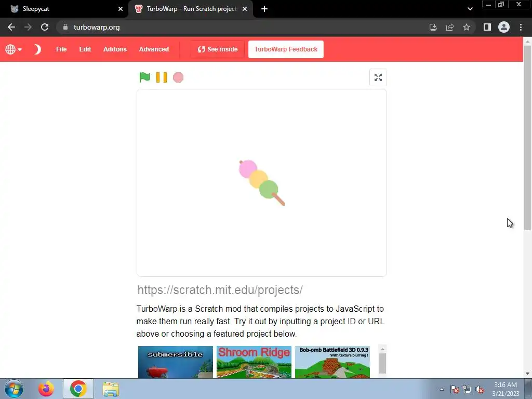Stop the project with the red octagon
Screen dimensions: 532x399
178,77
